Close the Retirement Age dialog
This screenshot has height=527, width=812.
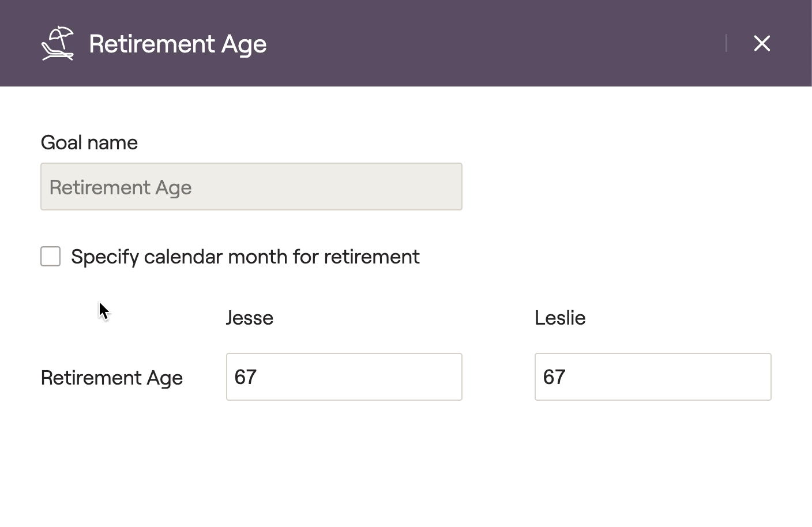(762, 43)
